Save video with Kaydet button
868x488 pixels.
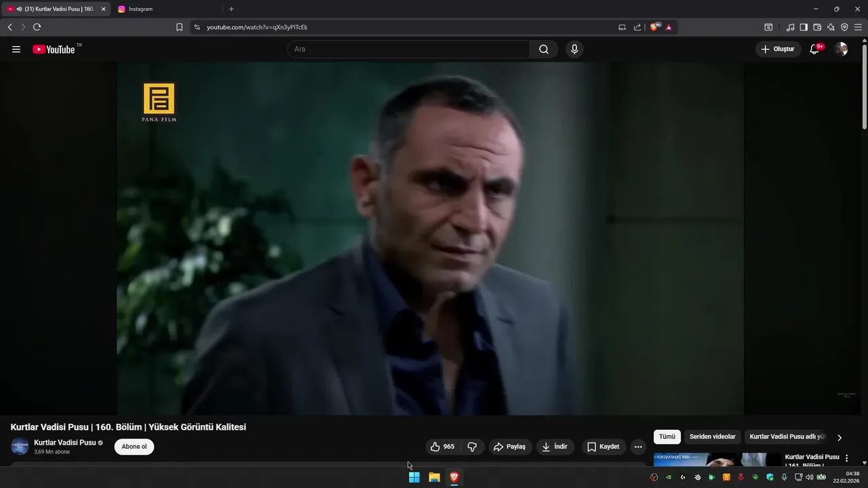pos(604,447)
